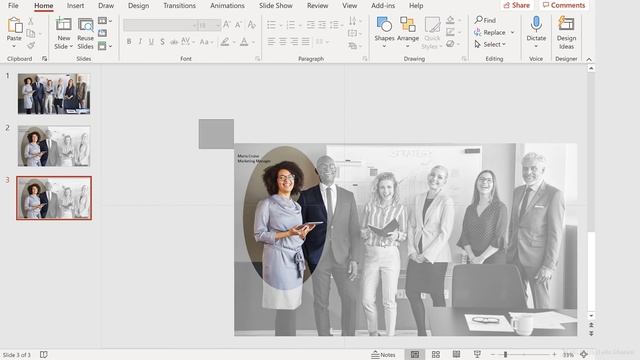Start Slide Show from status bar
This screenshot has height=360, width=640.
(x=477, y=354)
